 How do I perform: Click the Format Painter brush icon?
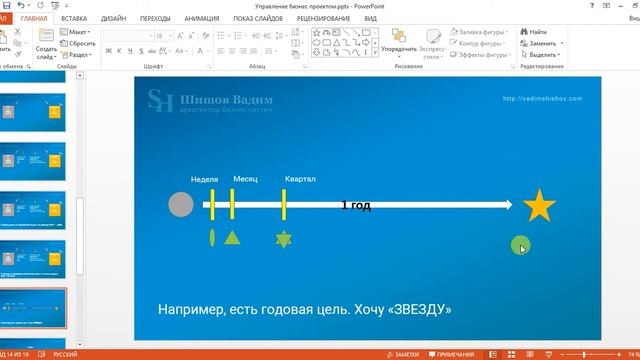[x=18, y=54]
